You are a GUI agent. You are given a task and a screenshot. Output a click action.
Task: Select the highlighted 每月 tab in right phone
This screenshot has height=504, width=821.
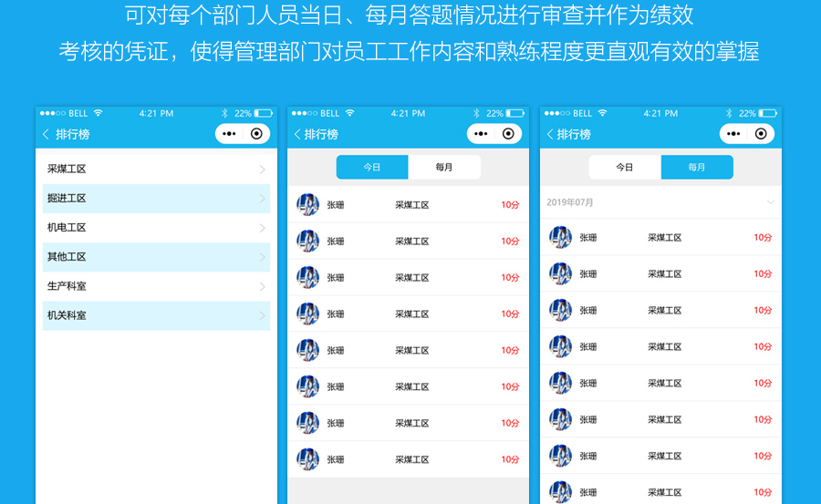[x=697, y=168]
